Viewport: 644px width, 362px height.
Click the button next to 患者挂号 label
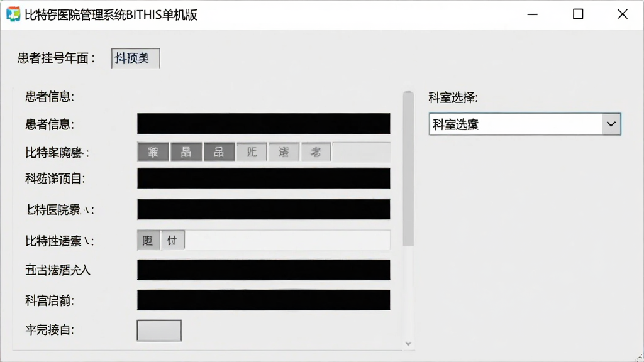pyautogui.click(x=136, y=58)
